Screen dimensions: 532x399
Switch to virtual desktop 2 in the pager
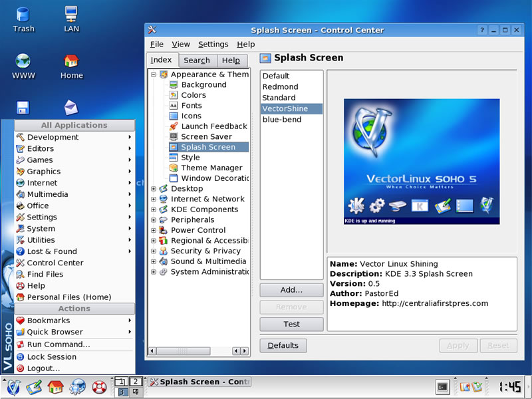[x=136, y=381]
